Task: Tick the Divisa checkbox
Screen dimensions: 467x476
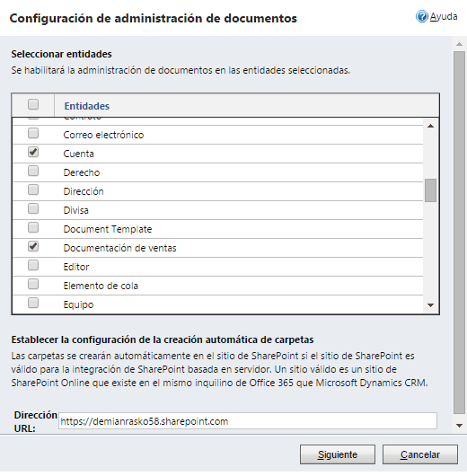Action: tap(33, 208)
